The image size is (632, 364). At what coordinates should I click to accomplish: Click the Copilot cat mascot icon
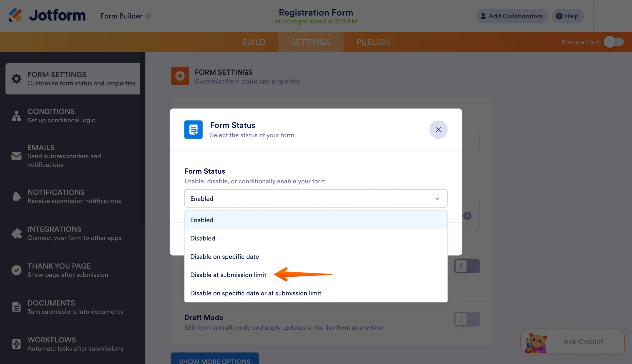(536, 343)
